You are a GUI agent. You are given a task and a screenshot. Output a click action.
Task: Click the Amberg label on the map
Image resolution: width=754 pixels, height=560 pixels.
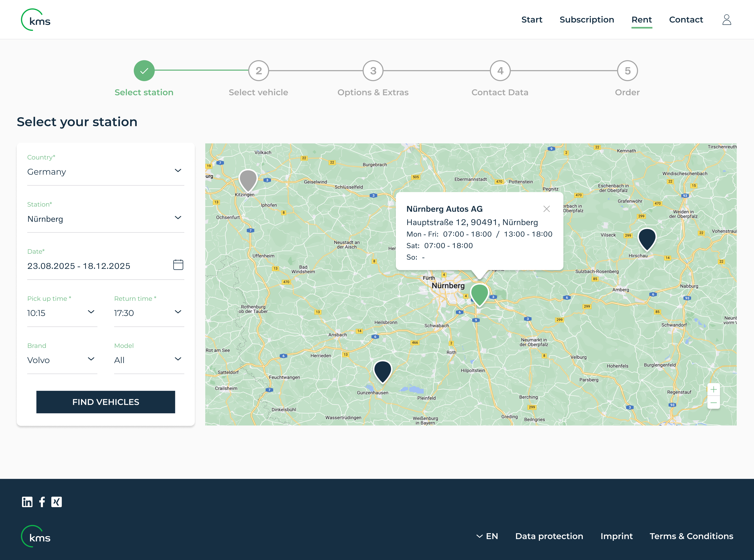tap(620, 289)
